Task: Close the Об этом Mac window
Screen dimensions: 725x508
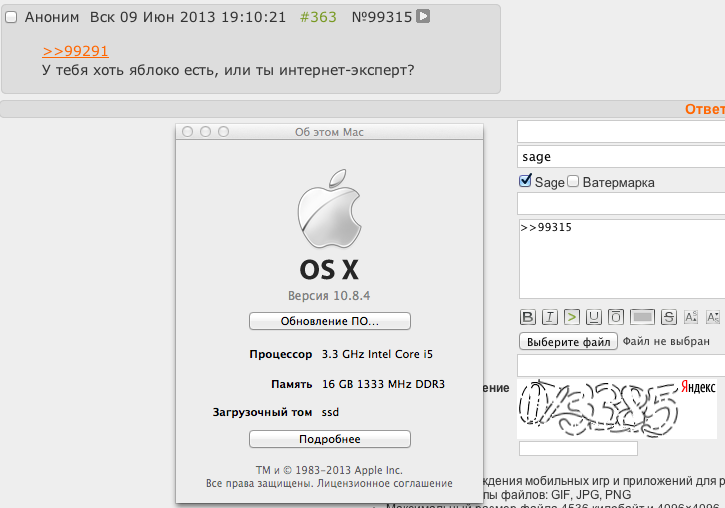Action: pyautogui.click(x=187, y=132)
